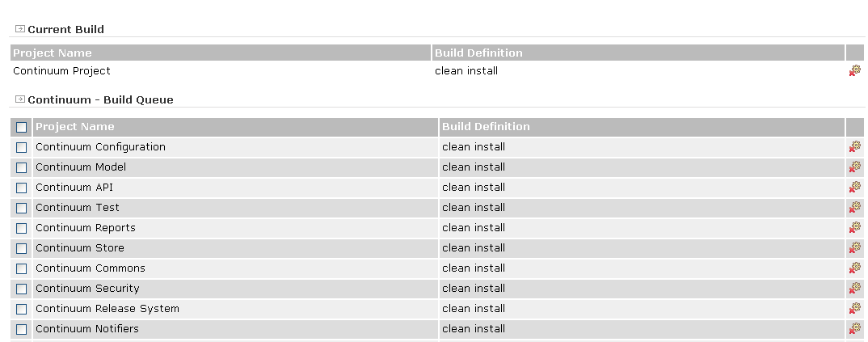Click the Continuum Model project name
Screen dimensions: 868x342
(x=81, y=167)
